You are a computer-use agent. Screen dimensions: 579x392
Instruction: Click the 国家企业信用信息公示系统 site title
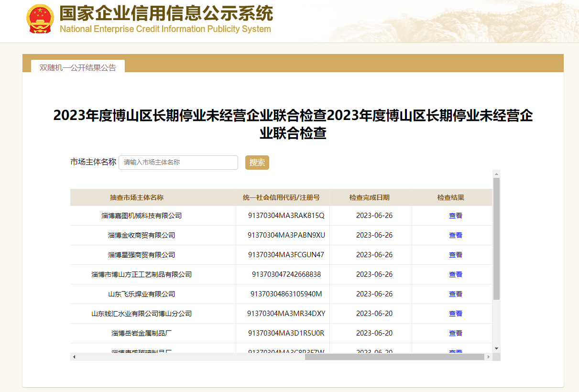166,14
